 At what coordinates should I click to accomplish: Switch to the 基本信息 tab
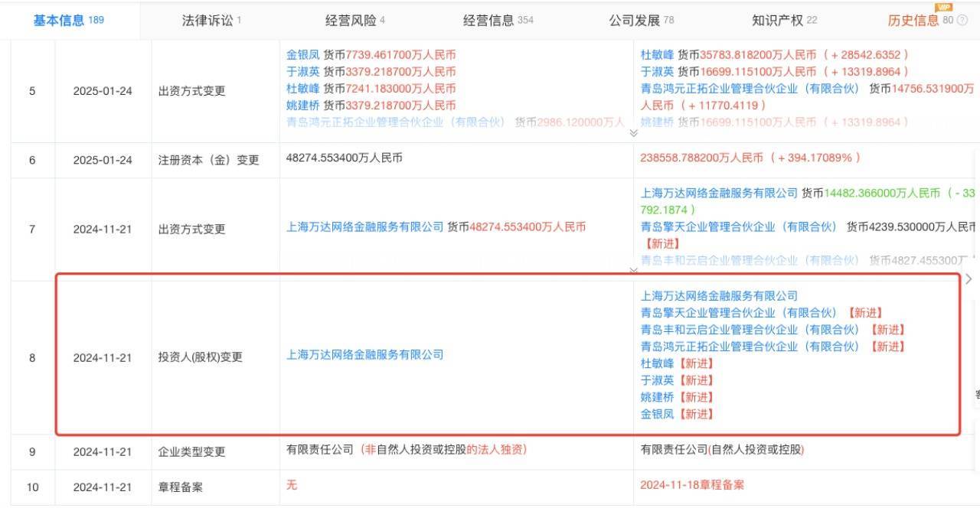click(68, 21)
